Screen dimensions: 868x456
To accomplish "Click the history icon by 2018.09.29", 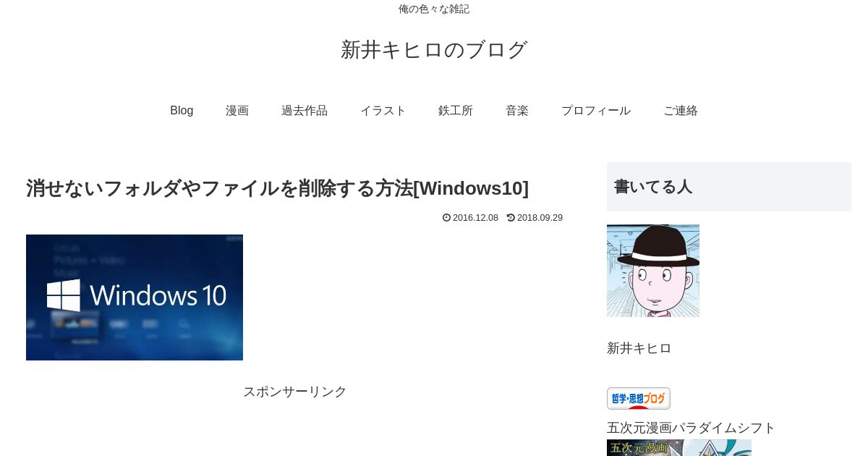I will [511, 218].
